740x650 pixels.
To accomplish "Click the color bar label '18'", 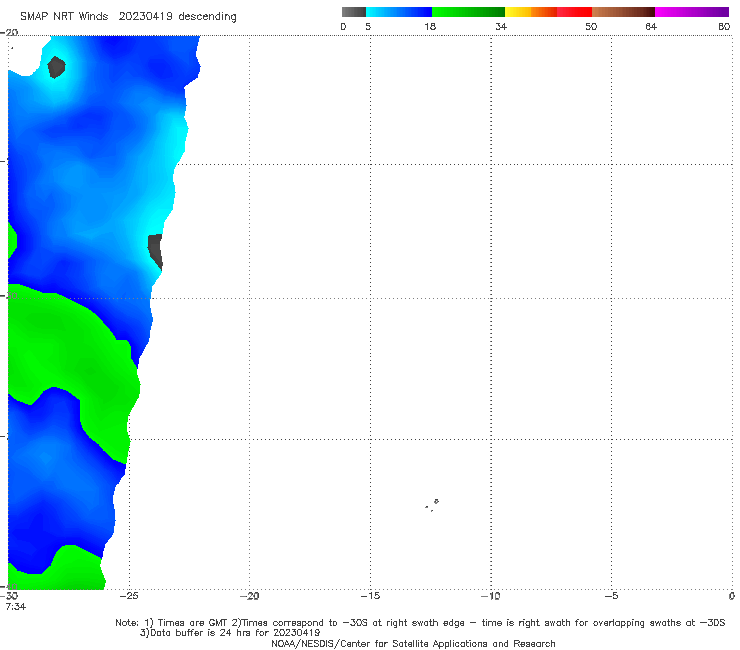I will pos(430,26).
